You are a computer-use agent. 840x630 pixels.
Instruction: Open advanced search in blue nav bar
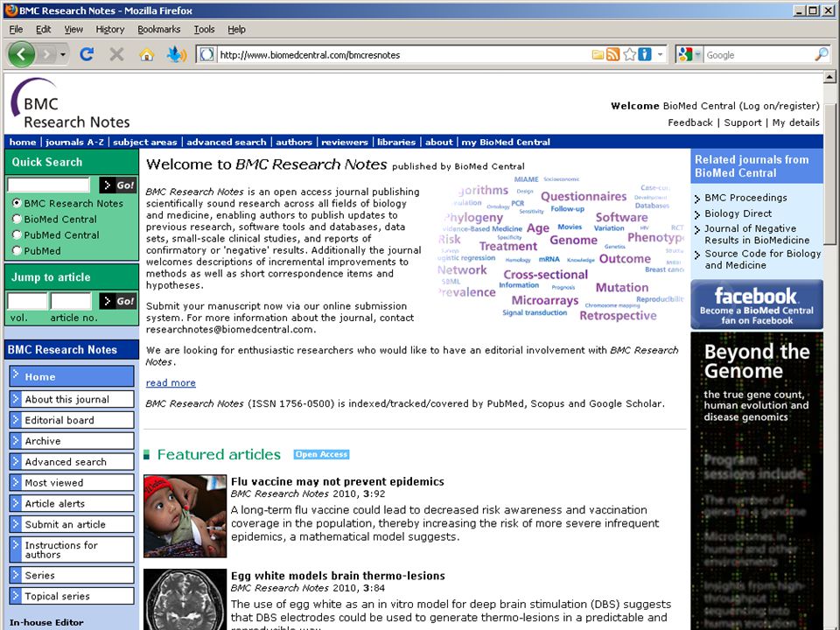click(x=226, y=142)
